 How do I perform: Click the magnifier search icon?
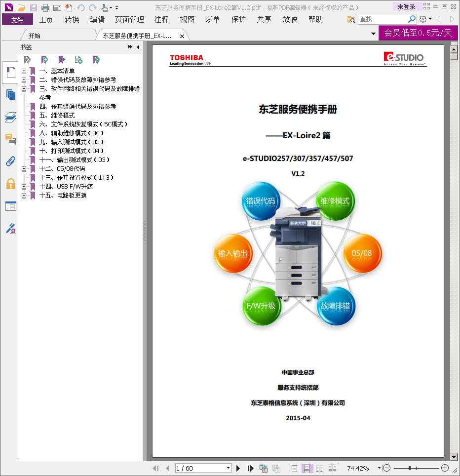pos(412,19)
